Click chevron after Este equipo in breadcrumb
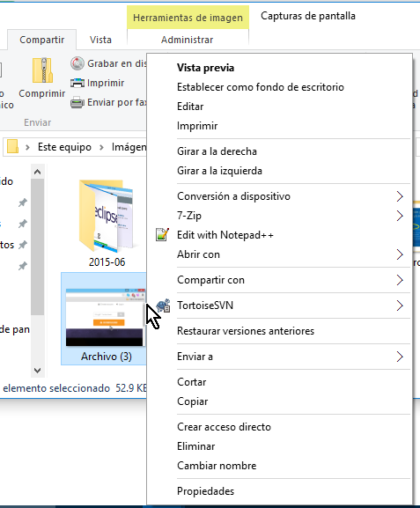Screen dimensions: 420x508 pos(101,147)
